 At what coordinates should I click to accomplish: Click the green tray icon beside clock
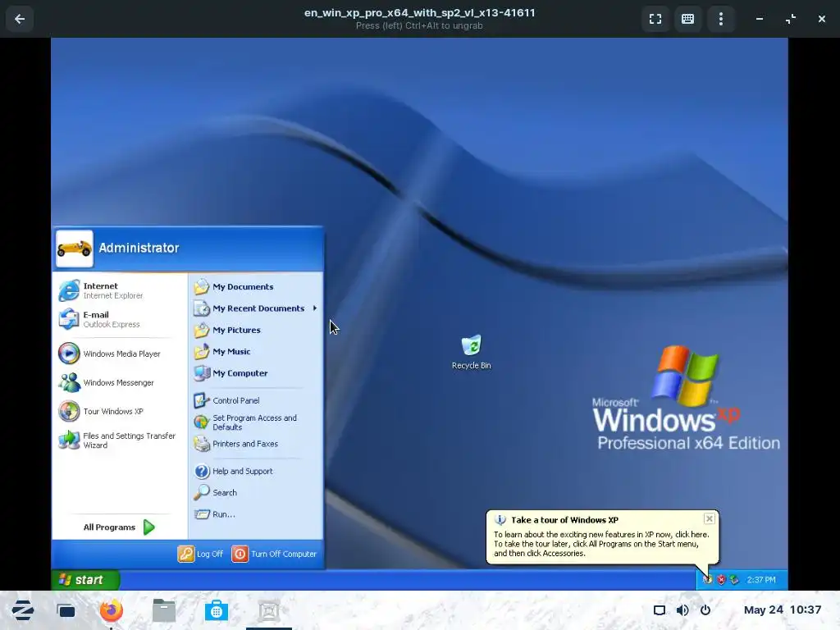(734, 580)
